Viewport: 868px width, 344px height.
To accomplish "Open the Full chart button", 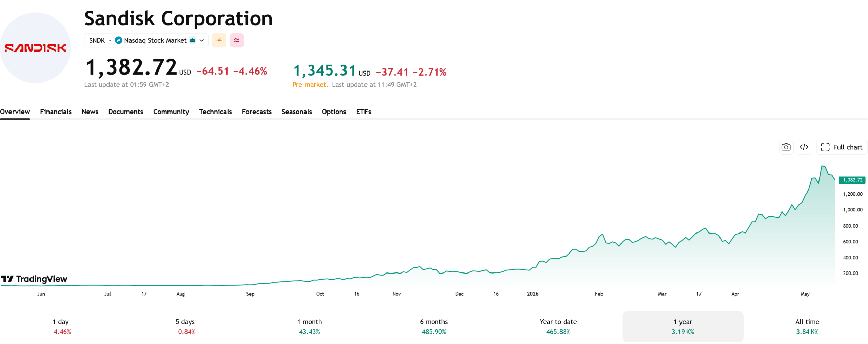I will click(842, 147).
